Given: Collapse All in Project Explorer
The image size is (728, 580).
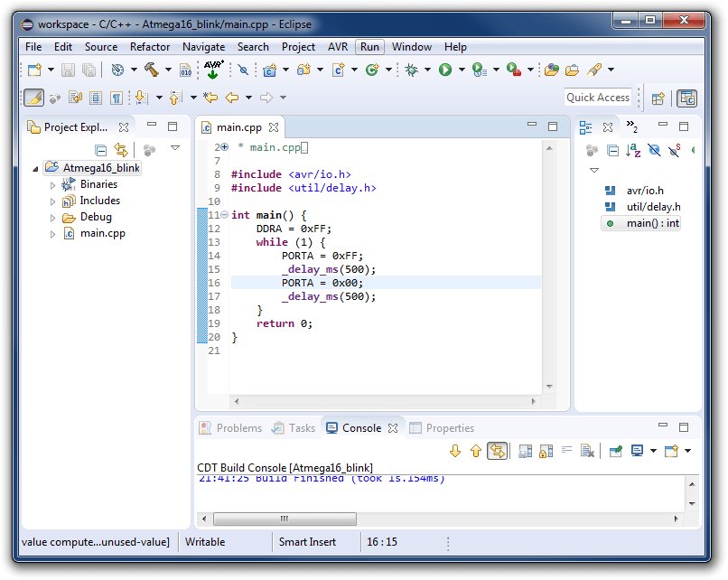Looking at the screenshot, I should pos(101,150).
